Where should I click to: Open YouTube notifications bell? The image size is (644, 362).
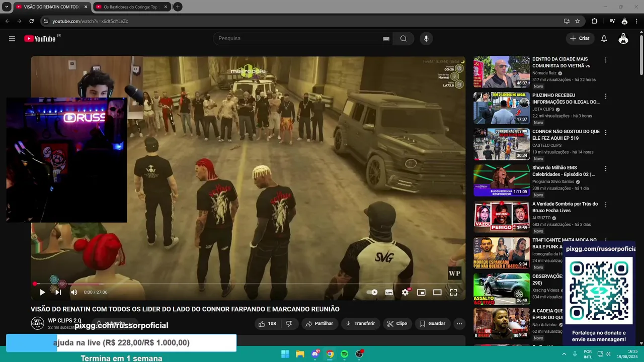[604, 39]
